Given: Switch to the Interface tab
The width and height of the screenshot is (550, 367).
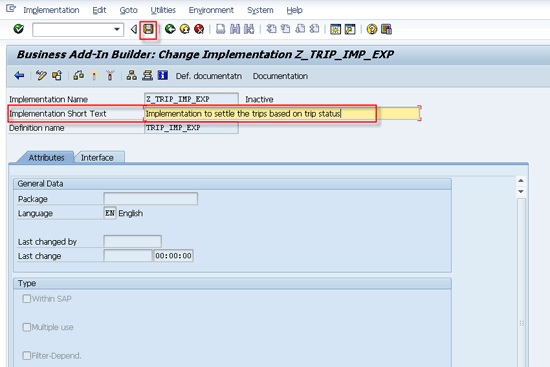Looking at the screenshot, I should click(97, 158).
